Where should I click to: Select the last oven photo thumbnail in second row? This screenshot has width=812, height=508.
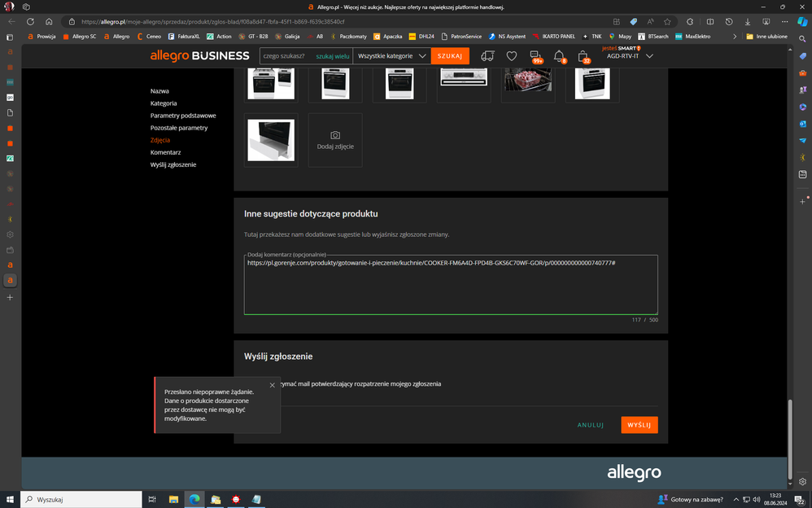click(271, 140)
